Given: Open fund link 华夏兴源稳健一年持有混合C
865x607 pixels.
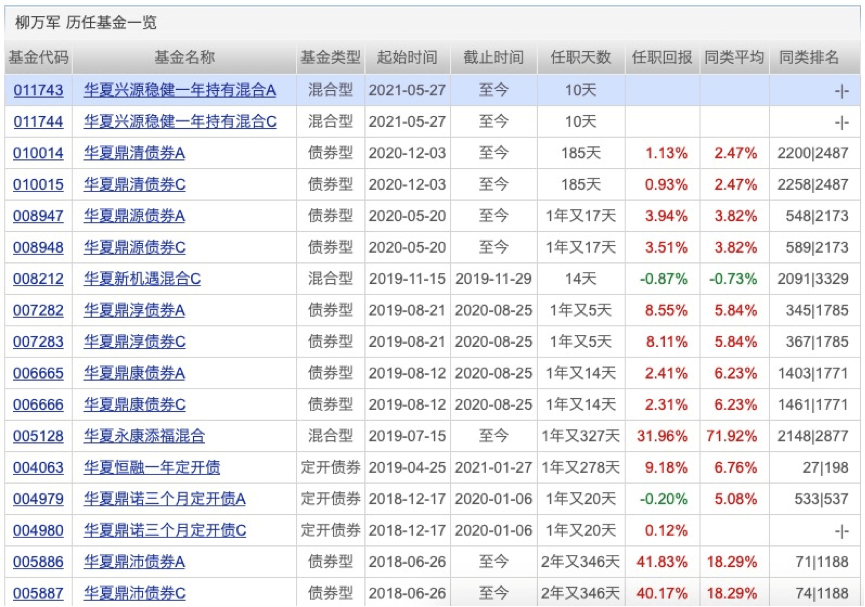Looking at the screenshot, I should point(180,121).
